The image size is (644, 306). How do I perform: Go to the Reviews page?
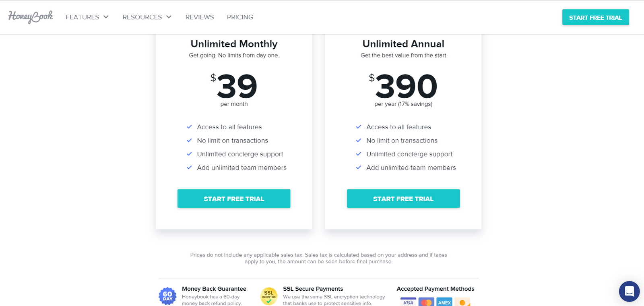coord(200,17)
